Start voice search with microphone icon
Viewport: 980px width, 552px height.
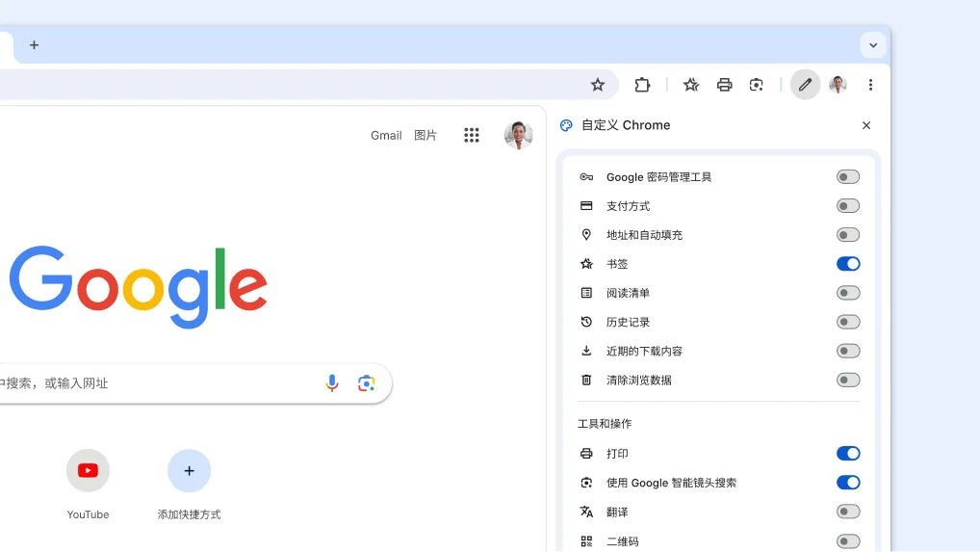pyautogui.click(x=332, y=383)
